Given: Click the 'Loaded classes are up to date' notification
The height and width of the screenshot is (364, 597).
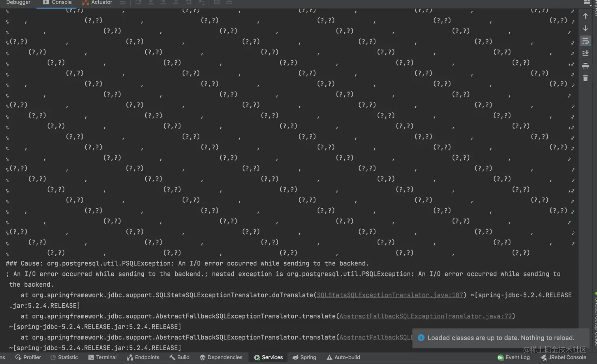Looking at the screenshot, I should [501, 338].
